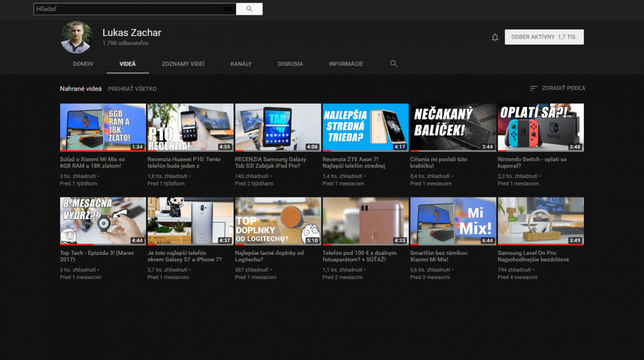Viewport: 644px width, 360px height.
Task: Open Najlepšia stredná trieda thumbnail
Action: (x=365, y=128)
